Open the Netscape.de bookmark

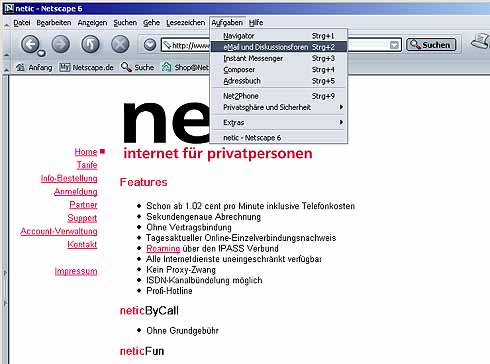point(86,67)
